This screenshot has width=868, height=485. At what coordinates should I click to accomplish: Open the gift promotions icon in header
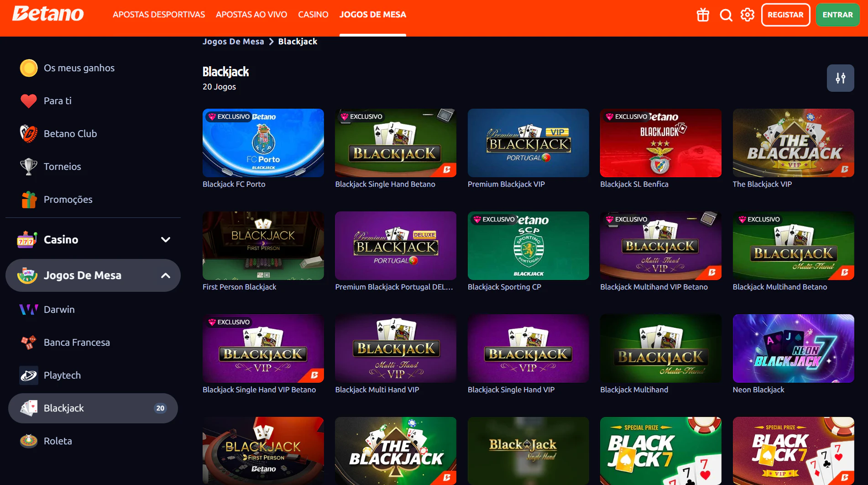pyautogui.click(x=703, y=15)
